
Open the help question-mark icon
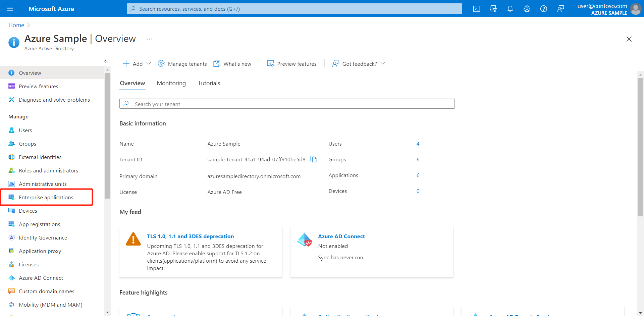[543, 9]
